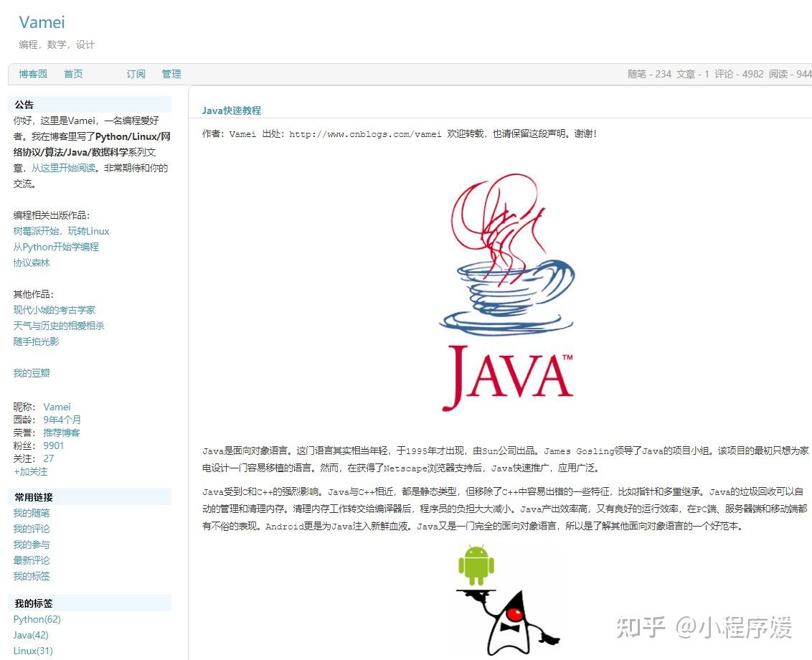This screenshot has height=660, width=812.
Task: Click the Java coffee cup logo image
Action: coord(508,293)
